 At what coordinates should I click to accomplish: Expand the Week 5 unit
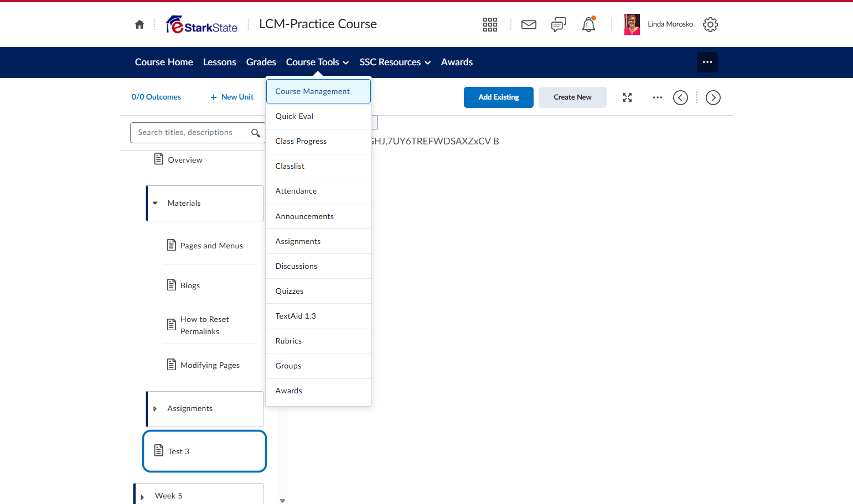(x=142, y=497)
